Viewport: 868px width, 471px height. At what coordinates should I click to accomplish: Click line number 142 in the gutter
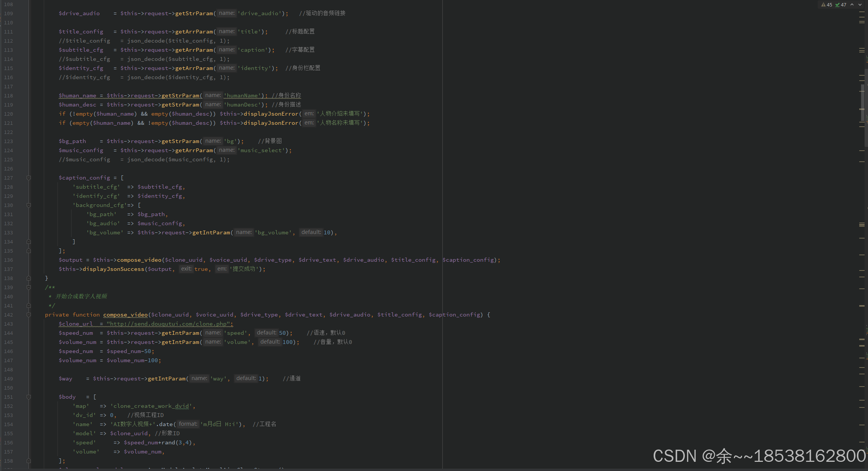click(8, 315)
